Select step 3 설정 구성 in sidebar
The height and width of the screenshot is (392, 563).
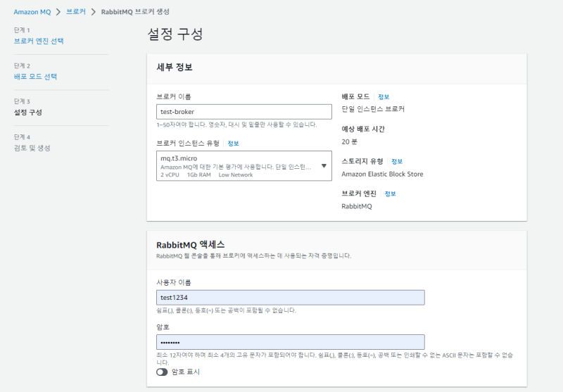coord(28,113)
